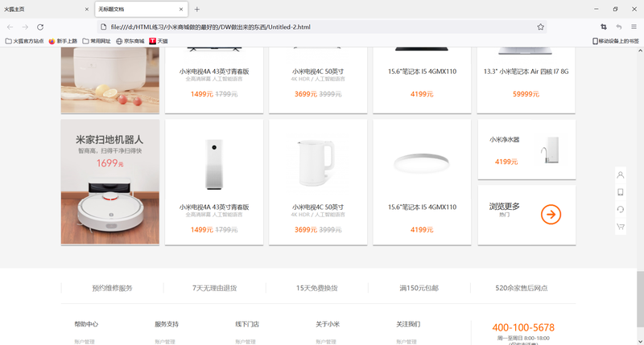Click 预约维修服务 service link
Viewport: 644px width, 345px height.
click(112, 288)
